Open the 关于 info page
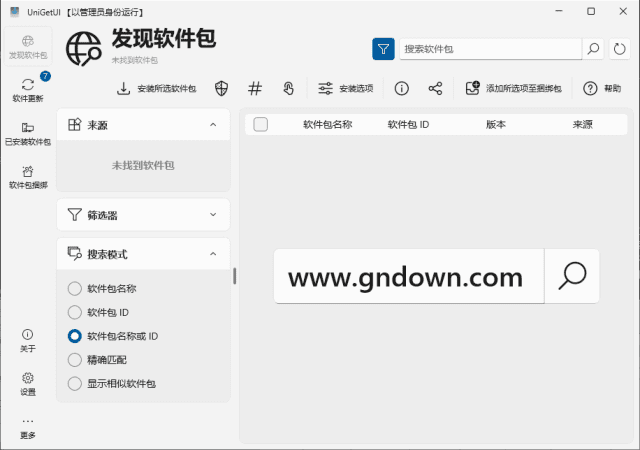640x450 pixels. tap(28, 340)
